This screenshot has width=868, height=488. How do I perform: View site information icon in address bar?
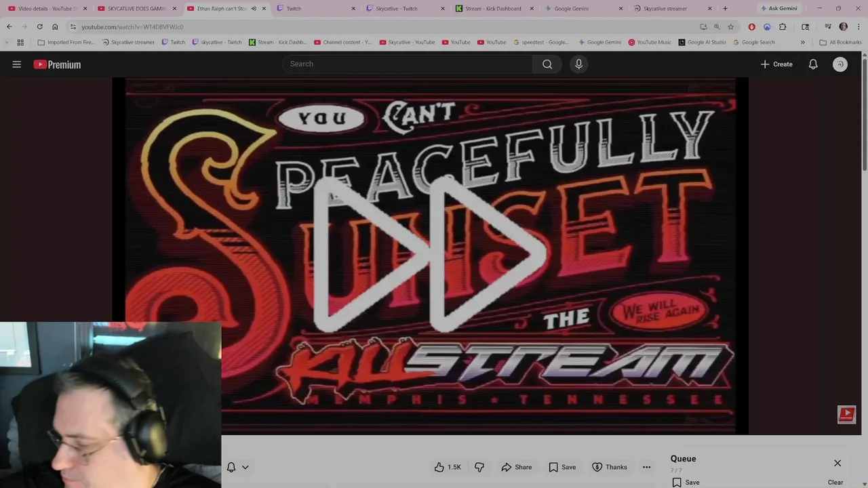[x=73, y=26]
